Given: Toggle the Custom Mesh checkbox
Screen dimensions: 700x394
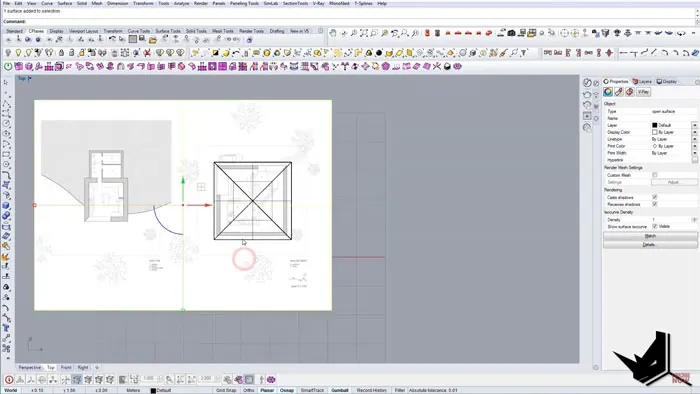Looking at the screenshot, I should pyautogui.click(x=654, y=175).
